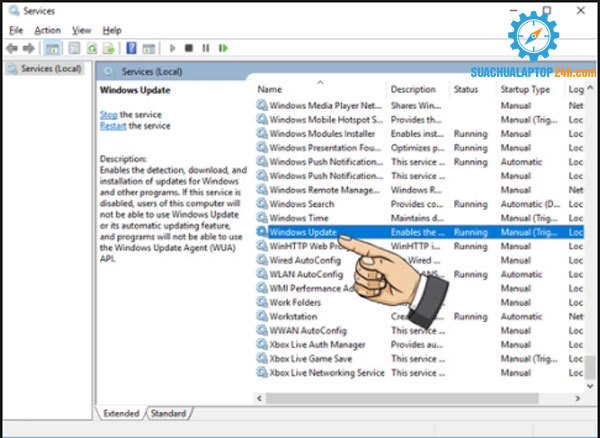This screenshot has width=600, height=438.
Task: Open the View menu
Action: point(82,30)
